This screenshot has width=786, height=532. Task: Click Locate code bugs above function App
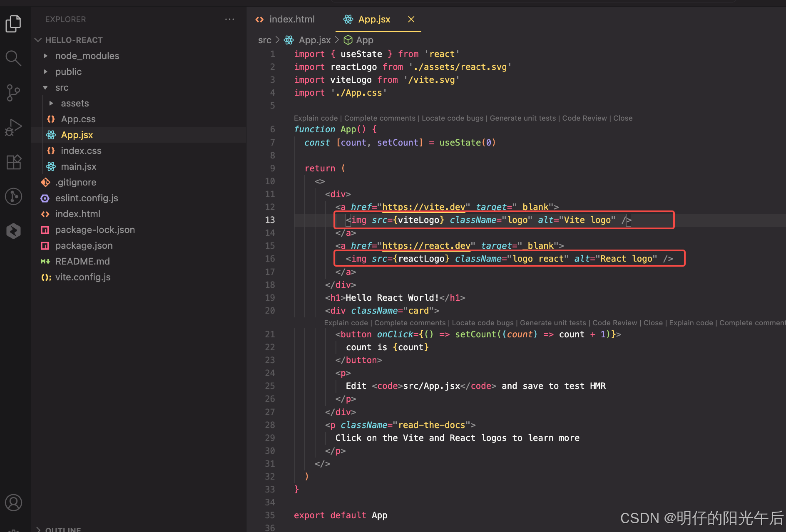point(453,118)
